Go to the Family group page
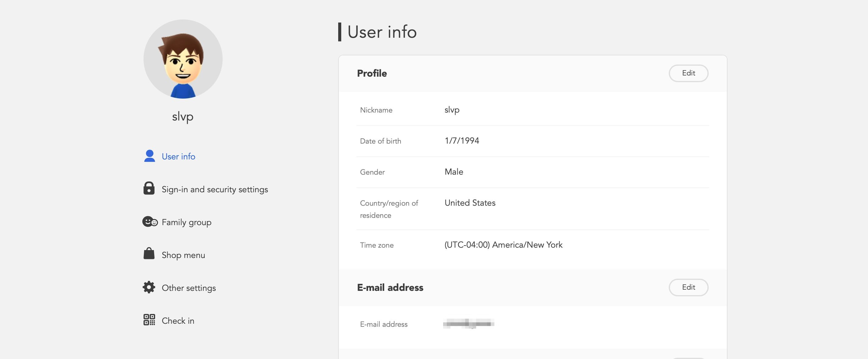The width and height of the screenshot is (868, 359). (186, 222)
